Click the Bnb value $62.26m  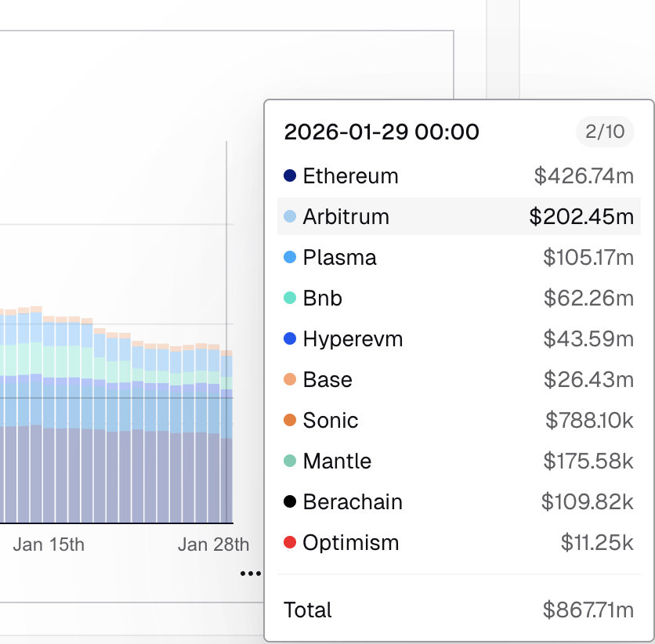pos(588,298)
